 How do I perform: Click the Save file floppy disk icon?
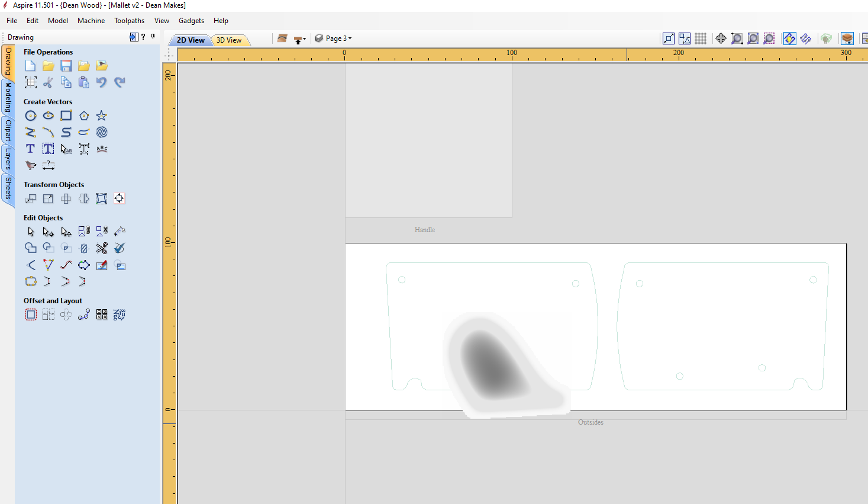[66, 66]
